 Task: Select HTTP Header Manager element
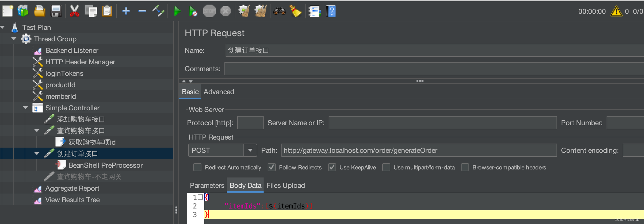(x=80, y=62)
